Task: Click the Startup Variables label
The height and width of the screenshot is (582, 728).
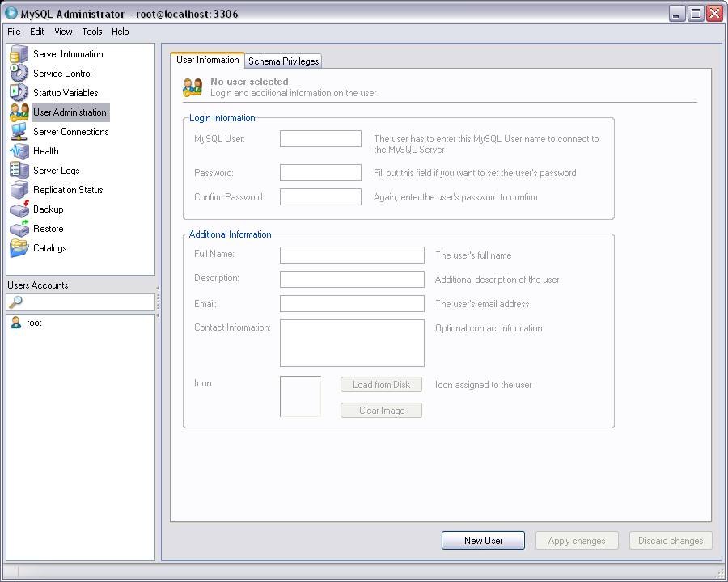Action: (66, 93)
